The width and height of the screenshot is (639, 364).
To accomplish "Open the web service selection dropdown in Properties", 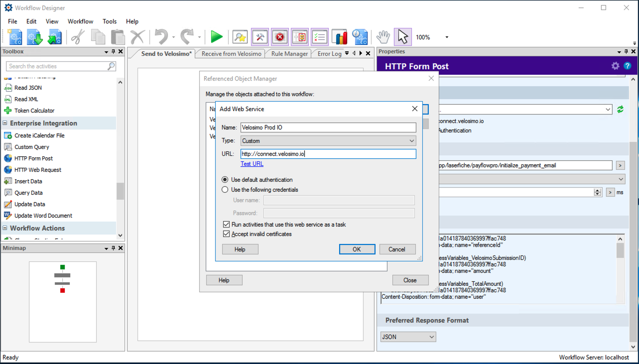I will [x=609, y=110].
